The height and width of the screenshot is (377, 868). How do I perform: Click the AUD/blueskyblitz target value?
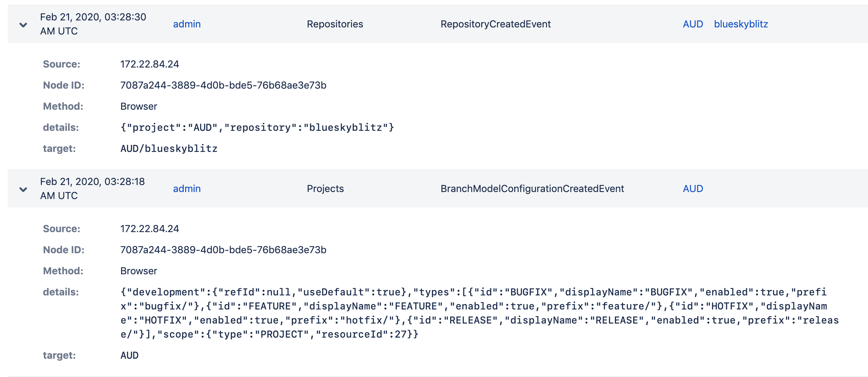pyautogui.click(x=169, y=148)
